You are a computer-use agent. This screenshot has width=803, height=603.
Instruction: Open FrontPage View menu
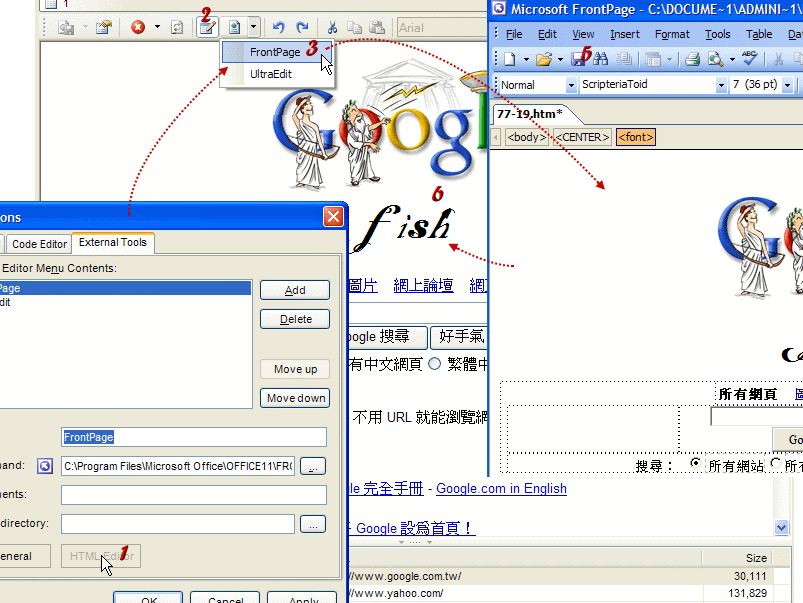[x=583, y=34]
